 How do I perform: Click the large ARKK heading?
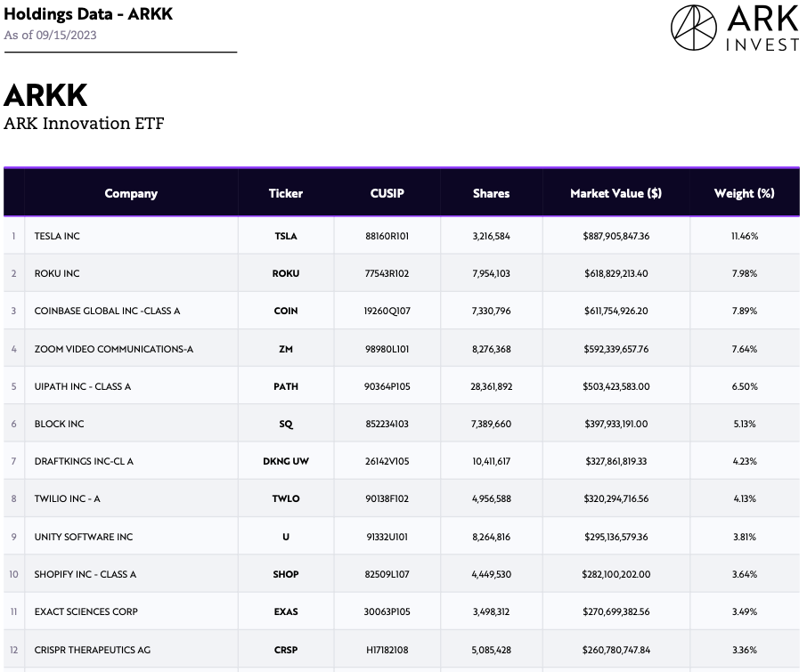(45, 95)
